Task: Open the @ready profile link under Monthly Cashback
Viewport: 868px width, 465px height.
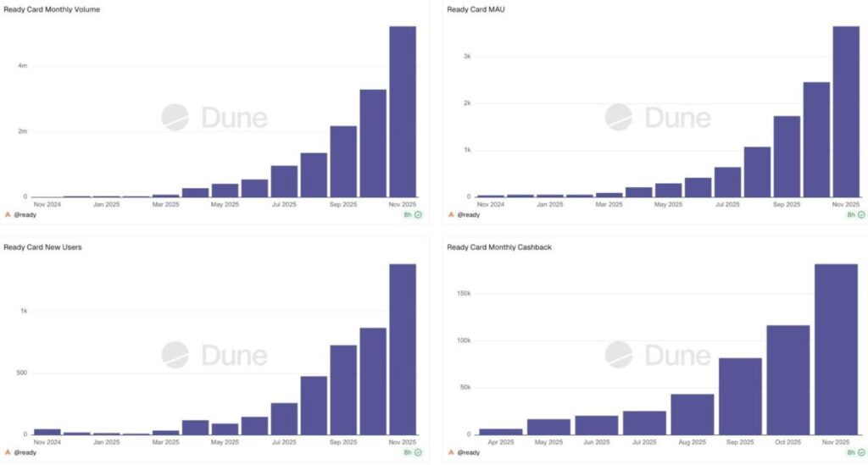Action: click(469, 452)
